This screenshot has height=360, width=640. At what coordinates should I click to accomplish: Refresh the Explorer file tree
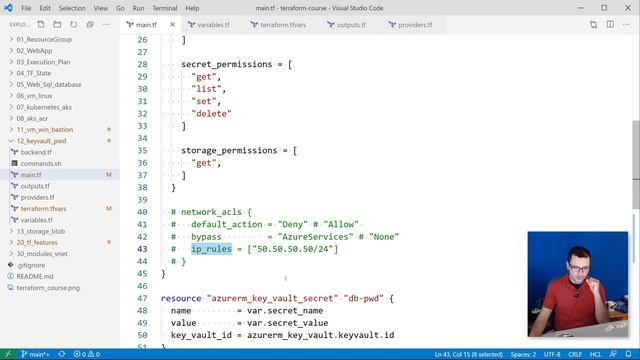73,24
